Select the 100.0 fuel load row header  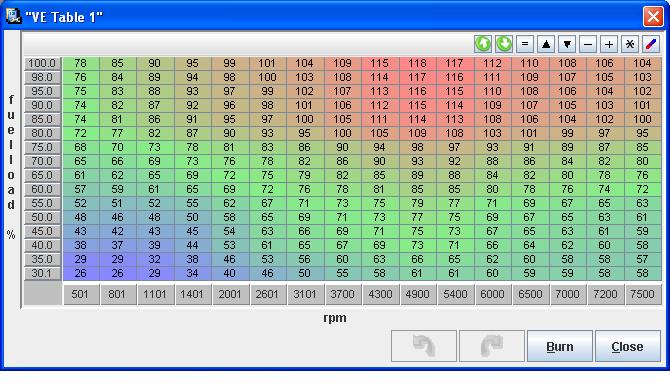click(42, 63)
